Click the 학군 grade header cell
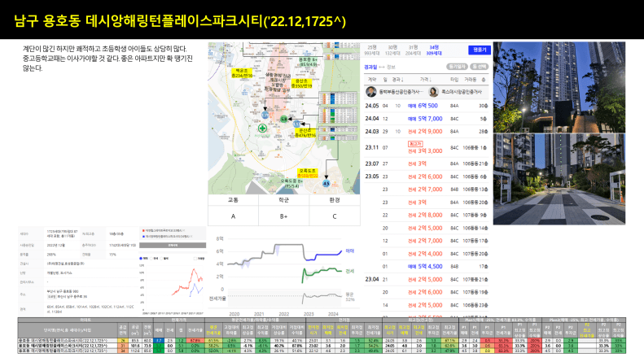This screenshot has width=644, height=362. [284, 200]
